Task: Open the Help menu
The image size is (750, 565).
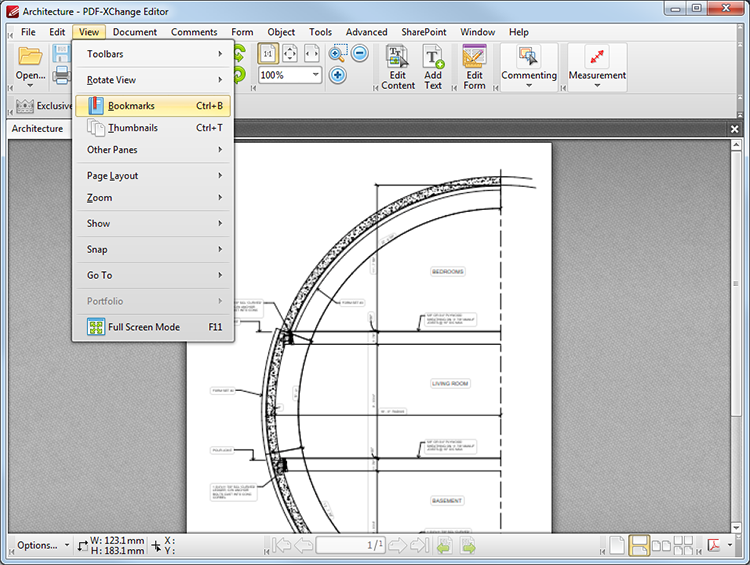Action: pyautogui.click(x=518, y=32)
